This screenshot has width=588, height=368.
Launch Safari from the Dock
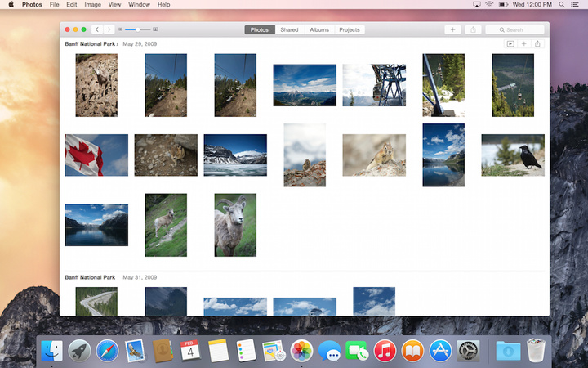tap(107, 351)
